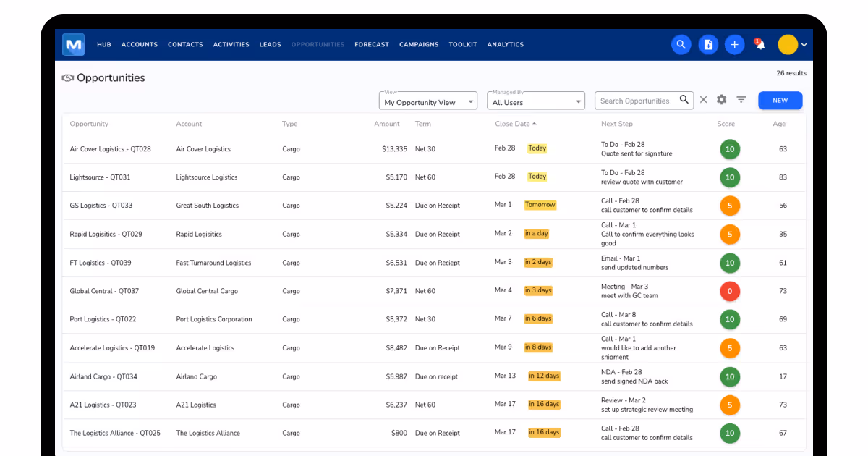Open the notifications bell
This screenshot has height=456, width=868.
[760, 45]
